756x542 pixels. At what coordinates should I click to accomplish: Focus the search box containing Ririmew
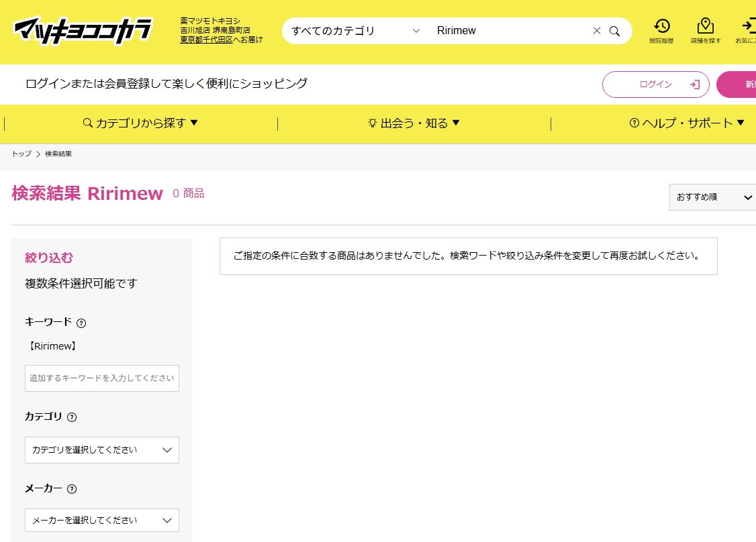[x=510, y=31]
